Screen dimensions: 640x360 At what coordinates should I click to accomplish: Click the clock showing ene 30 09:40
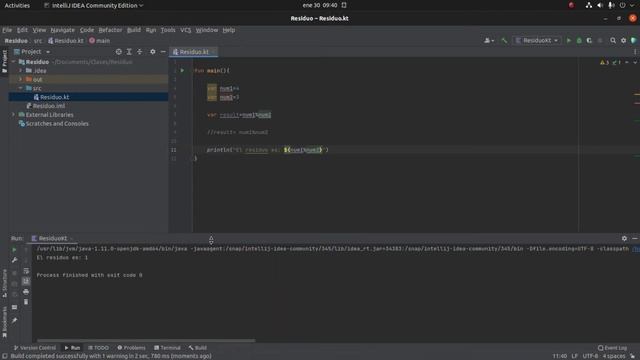pyautogui.click(x=320, y=5)
